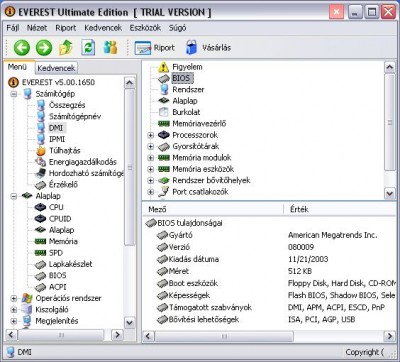Collapse the Alaplap tree node
Screen dimensions: 400x362
click(14, 196)
